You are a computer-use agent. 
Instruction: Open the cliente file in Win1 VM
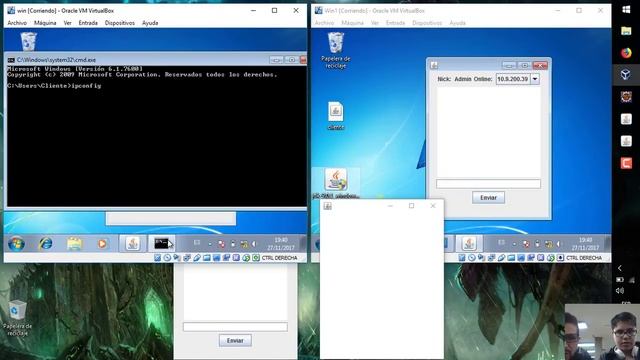pyautogui.click(x=336, y=116)
